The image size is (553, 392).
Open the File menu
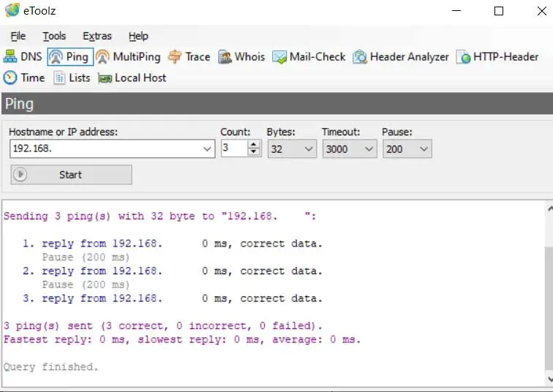pyautogui.click(x=18, y=36)
